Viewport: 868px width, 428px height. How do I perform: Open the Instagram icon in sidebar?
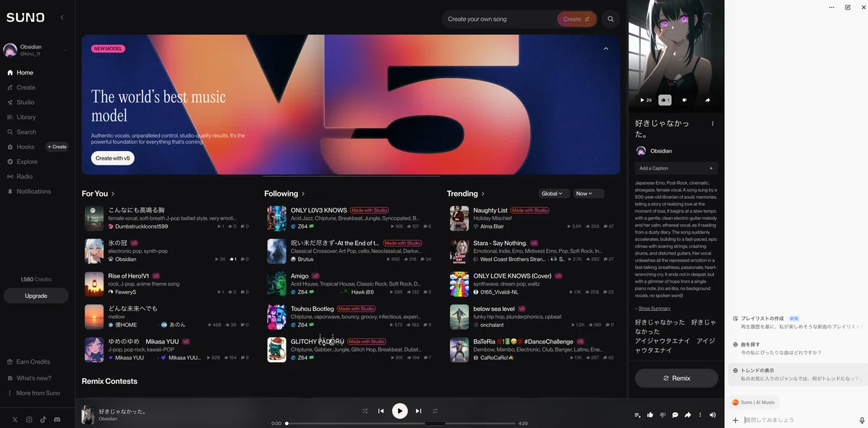click(x=29, y=419)
